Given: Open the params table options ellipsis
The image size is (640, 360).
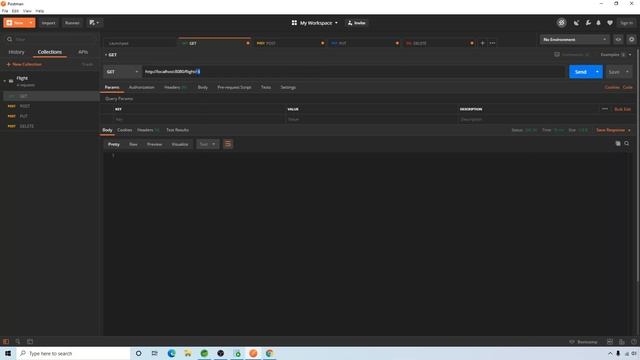Looking at the screenshot, I should [604, 109].
